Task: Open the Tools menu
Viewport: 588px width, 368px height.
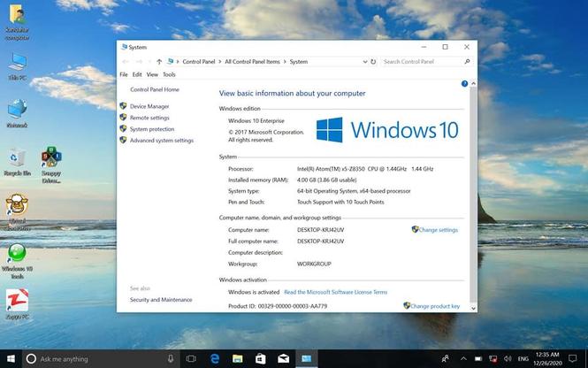Action: coord(169,74)
